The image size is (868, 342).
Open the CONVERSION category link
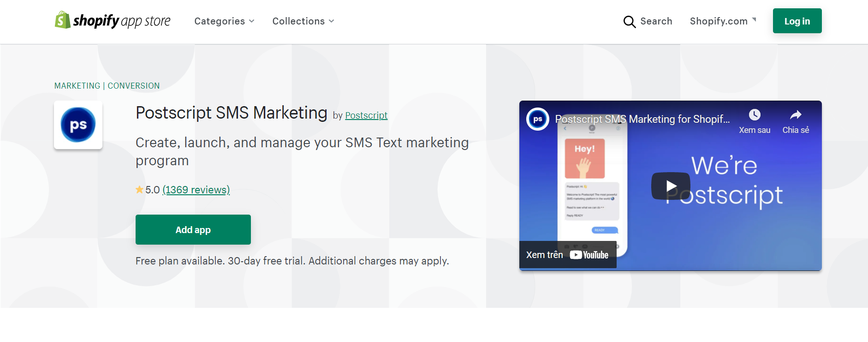pos(134,86)
